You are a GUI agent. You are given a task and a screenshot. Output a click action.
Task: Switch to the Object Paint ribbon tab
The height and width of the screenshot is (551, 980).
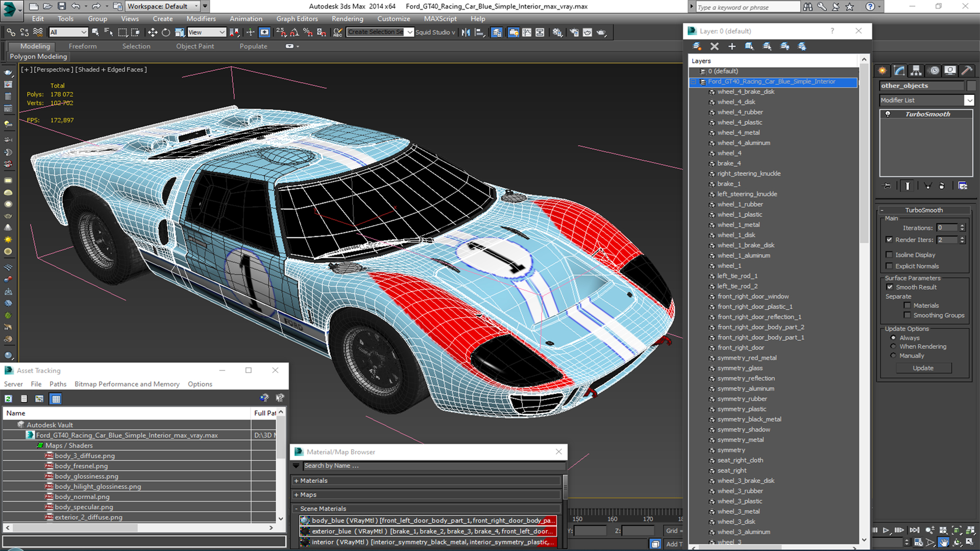(195, 46)
